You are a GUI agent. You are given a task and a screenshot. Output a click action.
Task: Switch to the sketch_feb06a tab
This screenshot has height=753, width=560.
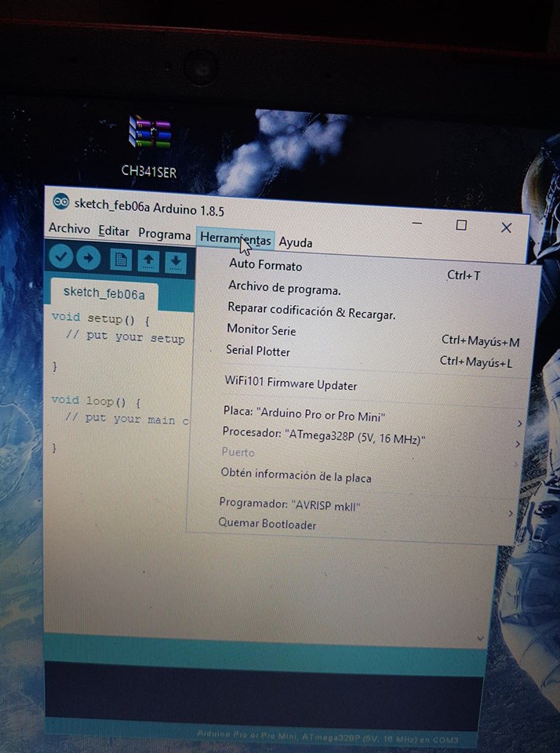104,293
